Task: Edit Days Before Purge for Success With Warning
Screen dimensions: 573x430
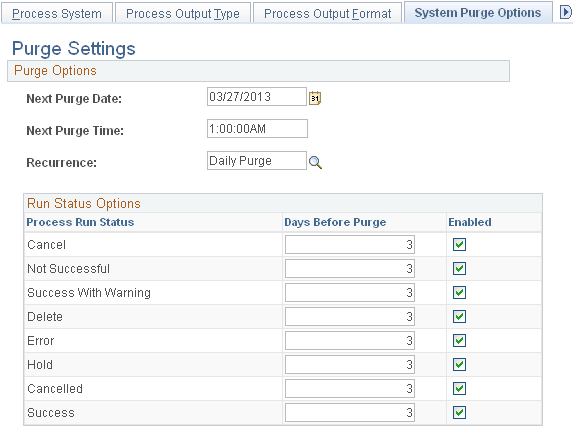Action: coord(350,292)
